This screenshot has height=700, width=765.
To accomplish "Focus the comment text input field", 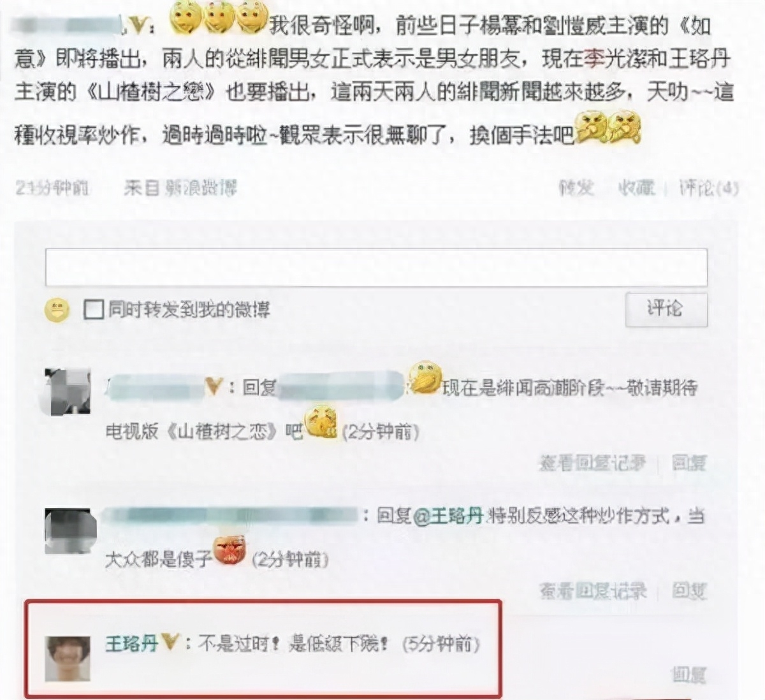I will pyautogui.click(x=376, y=268).
